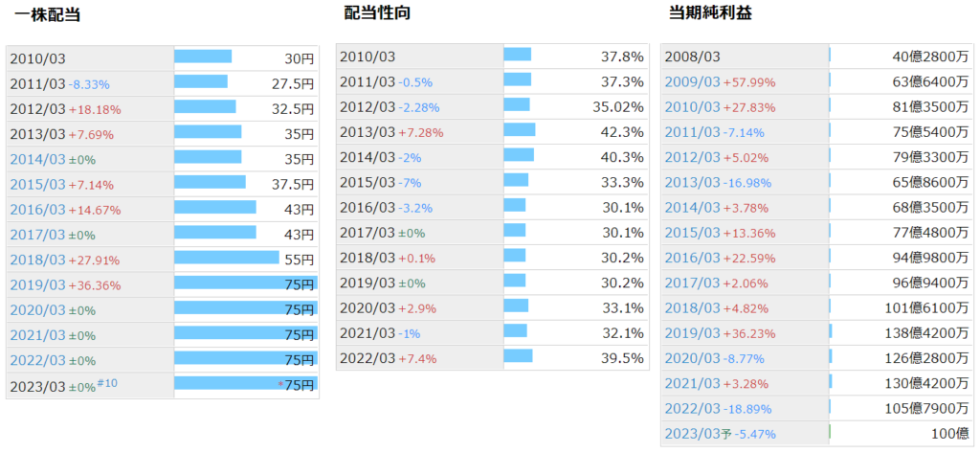Click the +57.99% change next to 2009/03
The image size is (980, 453).
point(749,82)
